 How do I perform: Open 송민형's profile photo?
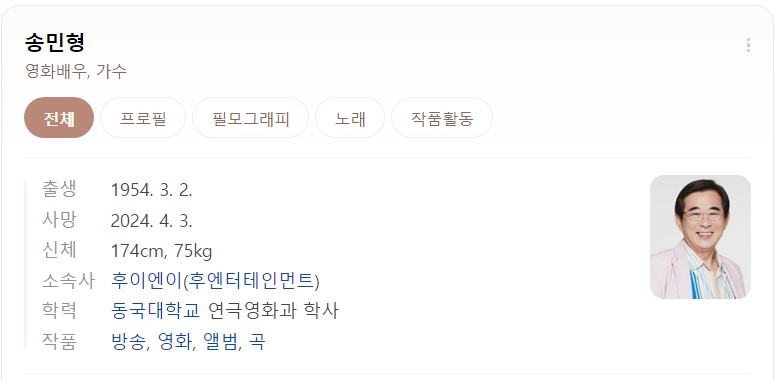point(700,237)
